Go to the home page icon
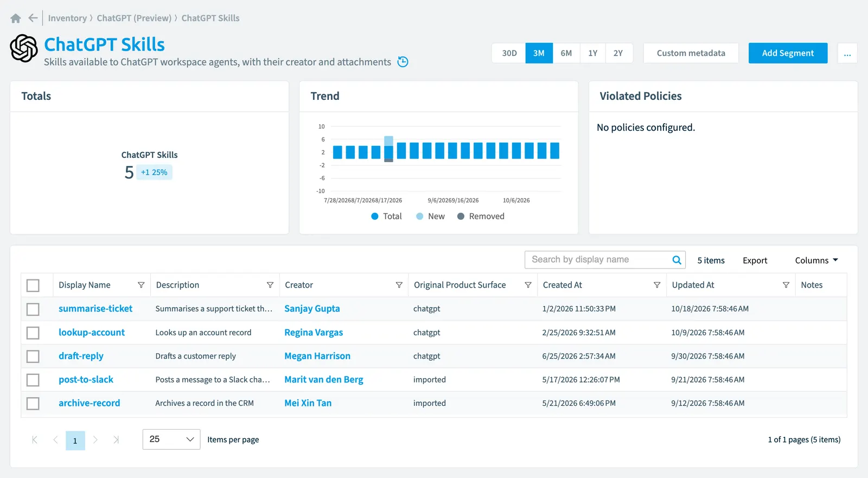The width and height of the screenshot is (868, 478). pyautogui.click(x=16, y=18)
